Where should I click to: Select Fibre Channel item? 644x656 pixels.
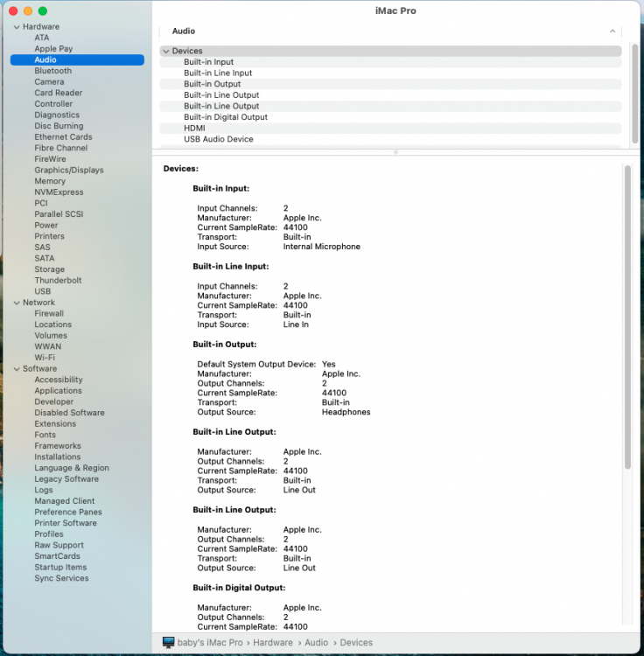pos(61,148)
